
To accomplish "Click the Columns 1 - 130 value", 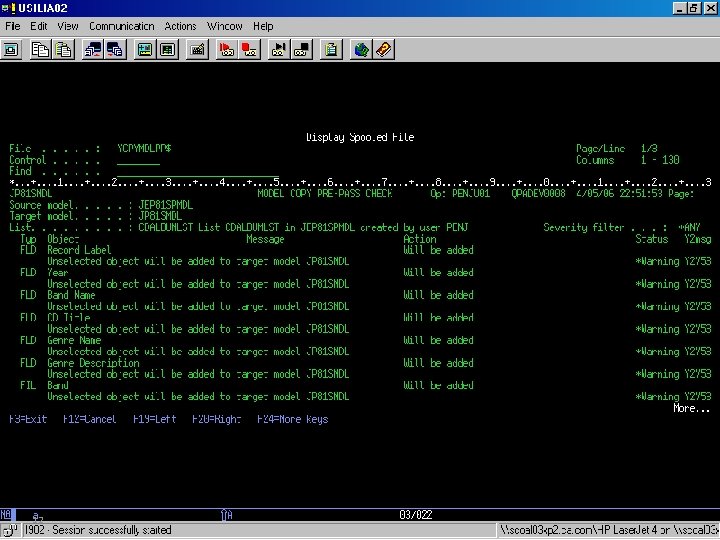I will point(660,160).
